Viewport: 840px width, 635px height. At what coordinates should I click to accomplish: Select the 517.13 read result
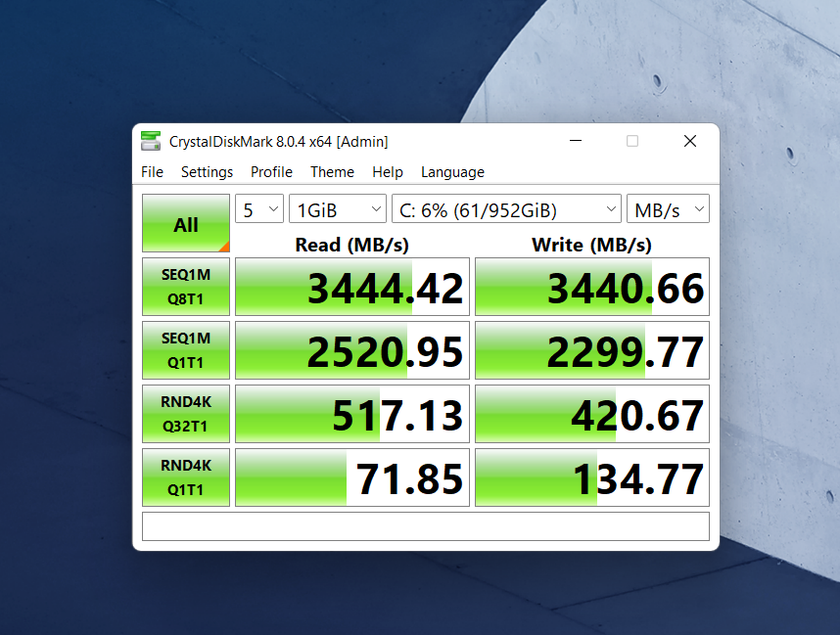coord(352,414)
